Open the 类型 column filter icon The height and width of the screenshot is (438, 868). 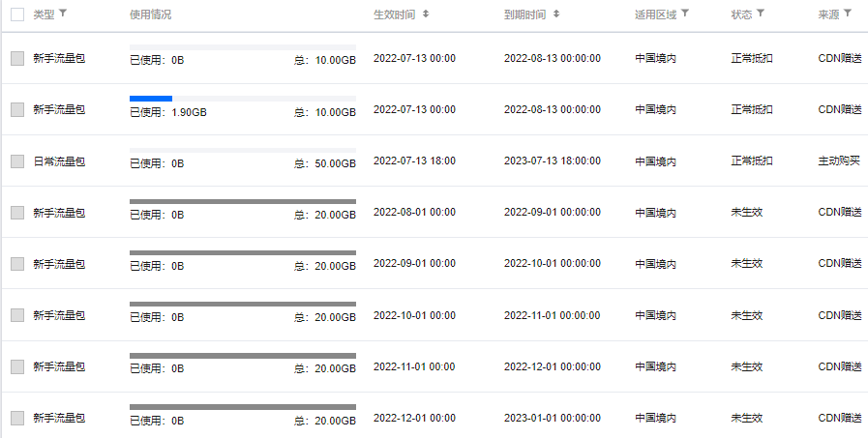pos(64,15)
